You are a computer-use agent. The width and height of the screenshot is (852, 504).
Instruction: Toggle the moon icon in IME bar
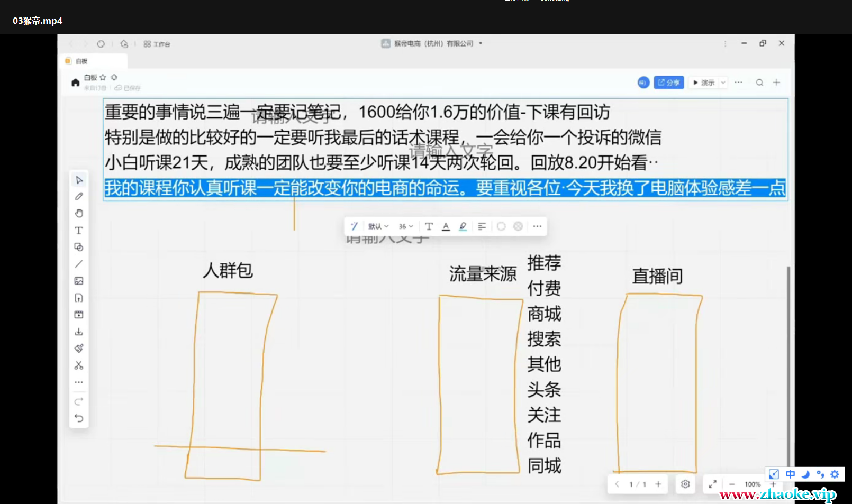point(805,474)
